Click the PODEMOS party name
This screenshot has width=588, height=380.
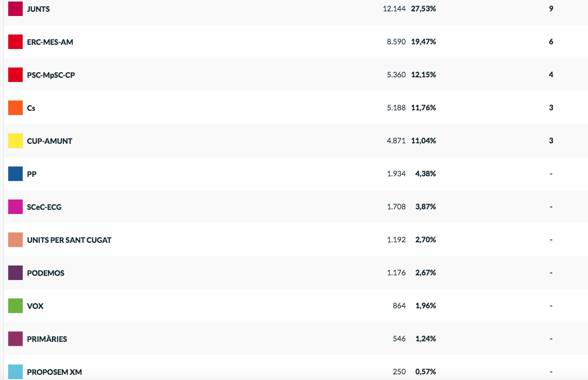click(x=45, y=273)
